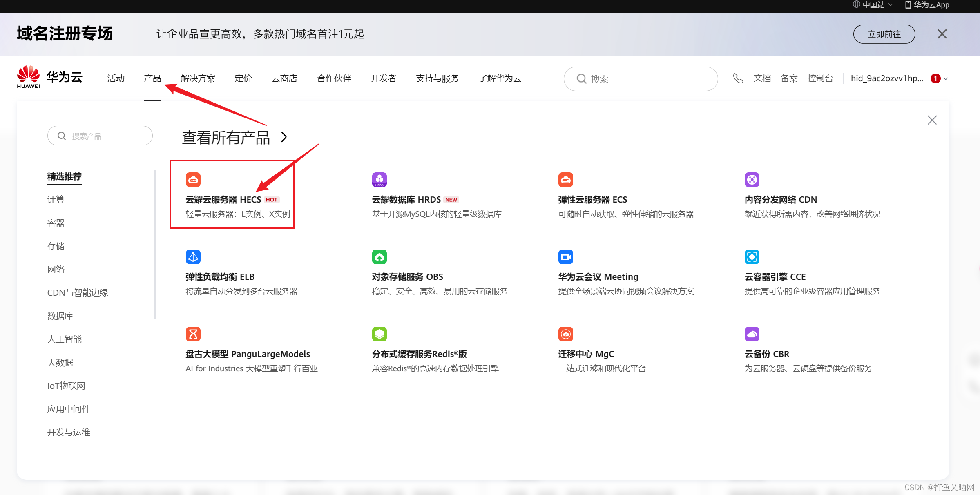Select 数据库 in the category sidebar
This screenshot has height=495, width=980.
(60, 316)
